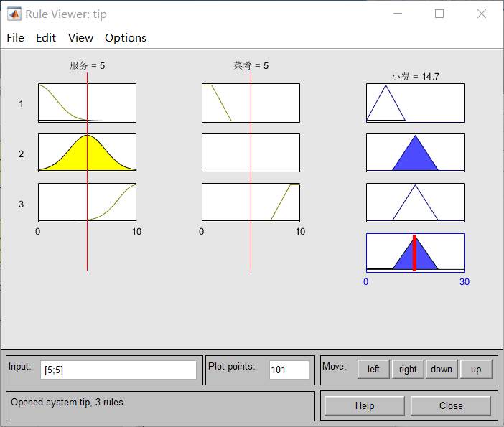This screenshot has height=427, width=504.
Task: Select rule number 3
Action: pyautogui.click(x=21, y=204)
